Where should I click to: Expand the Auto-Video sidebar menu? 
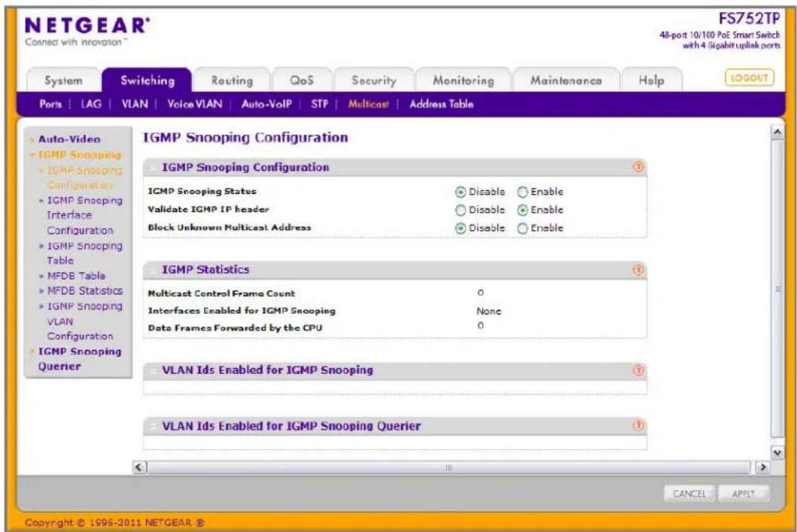pos(69,139)
